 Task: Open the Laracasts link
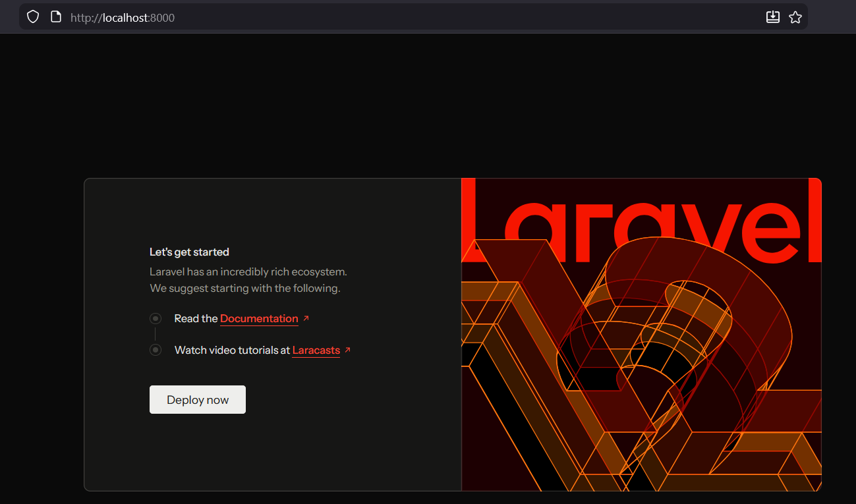tap(316, 350)
